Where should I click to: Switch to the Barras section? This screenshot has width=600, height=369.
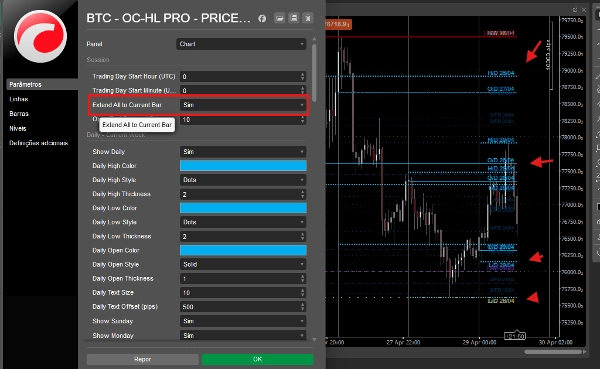click(x=19, y=114)
